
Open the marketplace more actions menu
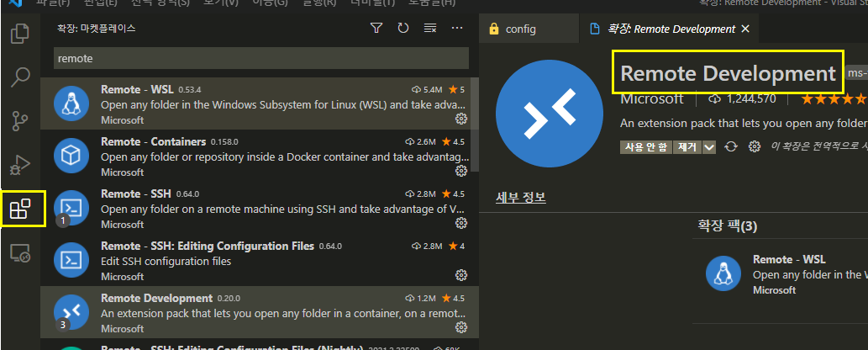[457, 29]
